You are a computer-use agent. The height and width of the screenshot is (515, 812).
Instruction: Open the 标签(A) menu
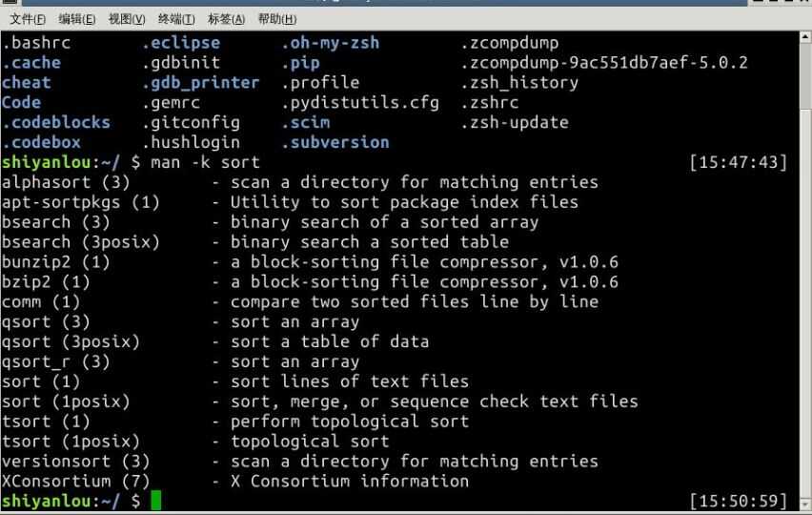point(226,19)
